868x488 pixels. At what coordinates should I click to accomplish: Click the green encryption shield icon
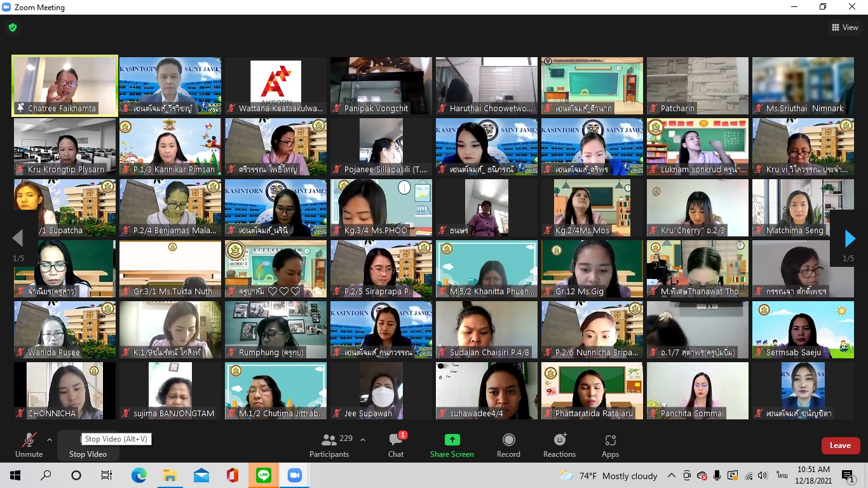tap(13, 27)
